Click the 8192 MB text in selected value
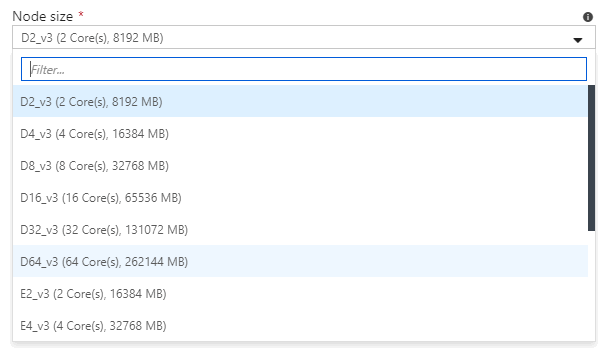This screenshot has width=610, height=360. tap(138, 38)
